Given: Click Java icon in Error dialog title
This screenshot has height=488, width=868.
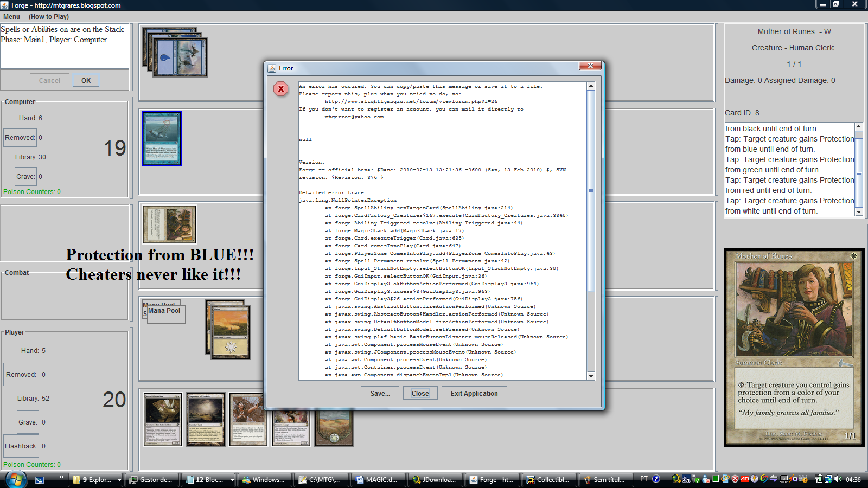Looking at the screenshot, I should 272,68.
